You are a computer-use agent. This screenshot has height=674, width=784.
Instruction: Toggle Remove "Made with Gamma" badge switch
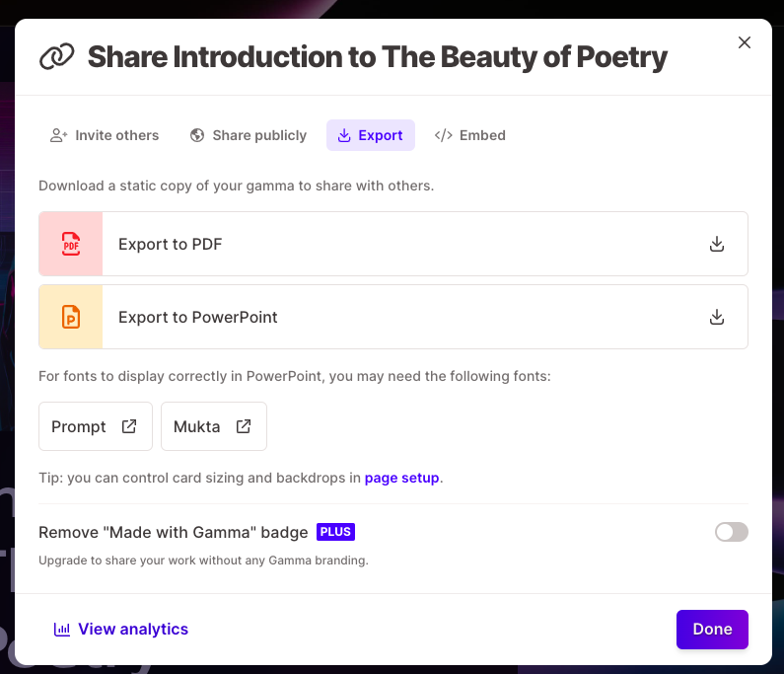point(731,532)
